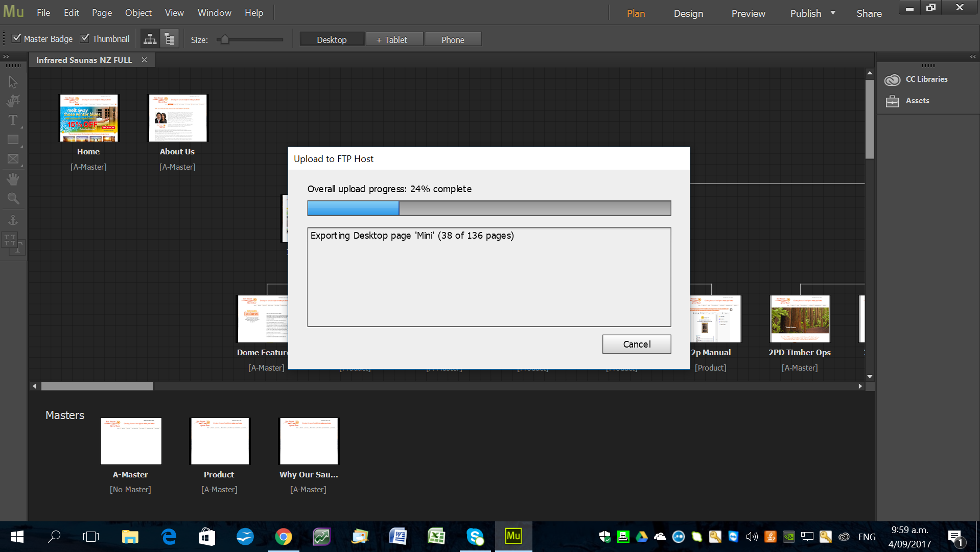Image resolution: width=980 pixels, height=552 pixels.
Task: Open the View menu
Action: tap(174, 13)
